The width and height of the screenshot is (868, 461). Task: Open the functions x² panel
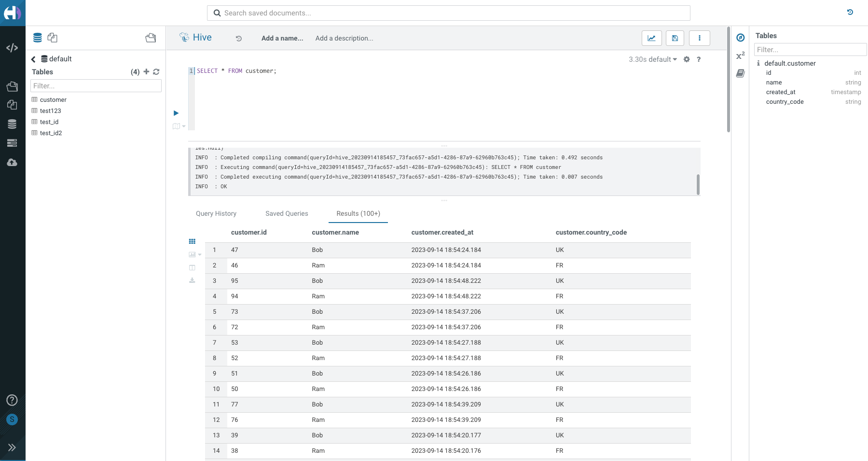click(740, 56)
